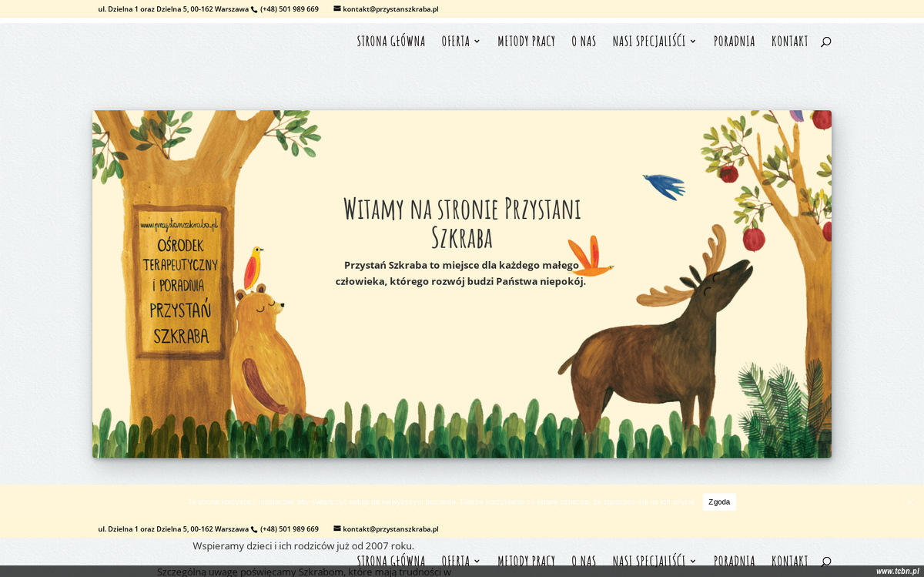Image resolution: width=924 pixels, height=577 pixels.
Task: Click the Dzielna street address in the top bar
Action: pyautogui.click(x=173, y=9)
